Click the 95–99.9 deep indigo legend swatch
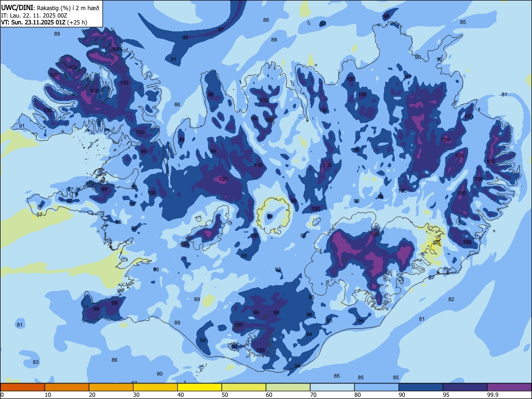 [465, 387]
